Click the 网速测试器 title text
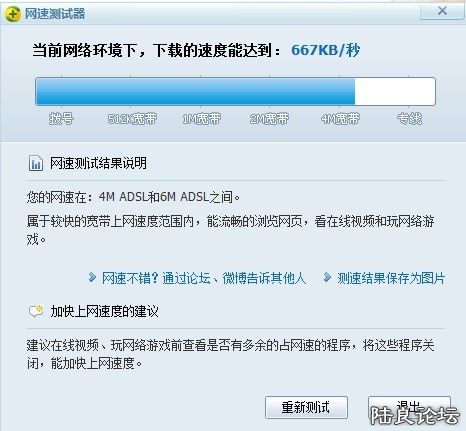Viewport: 466px width, 431px height. coord(55,14)
